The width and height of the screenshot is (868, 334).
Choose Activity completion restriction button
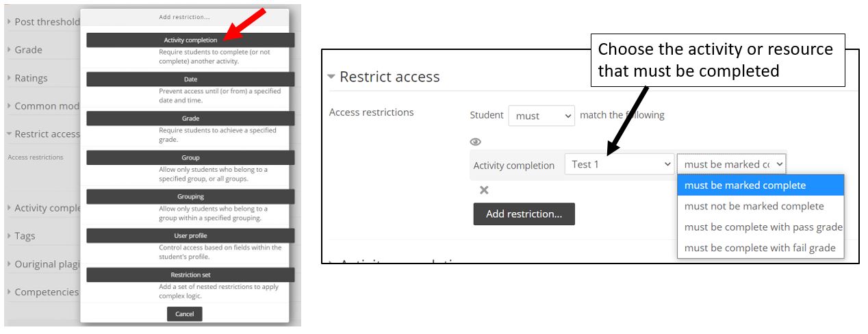190,40
